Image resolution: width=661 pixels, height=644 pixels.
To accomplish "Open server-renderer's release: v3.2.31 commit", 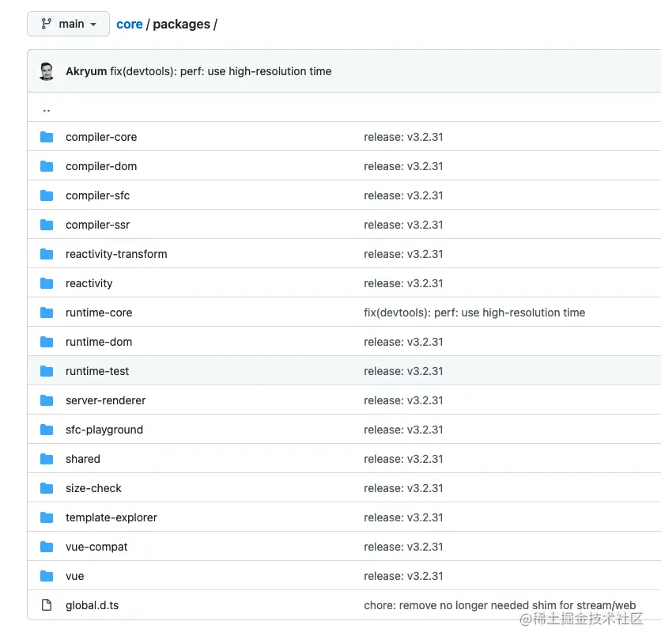I will tap(403, 400).
